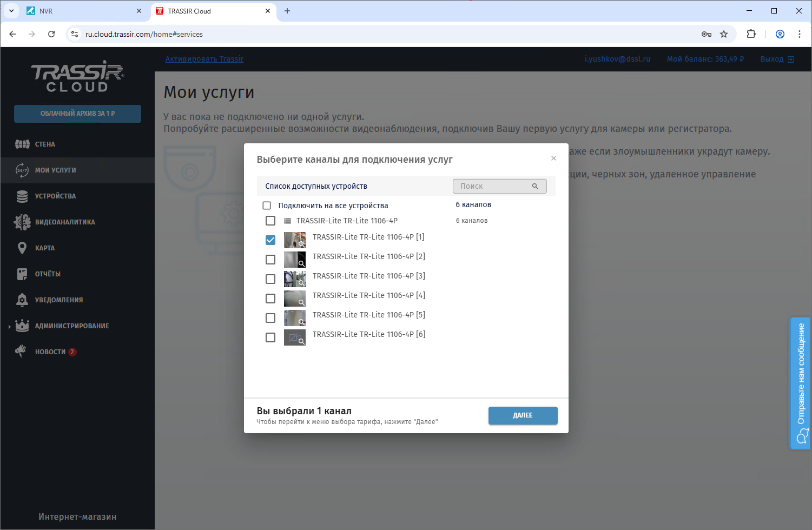The height and width of the screenshot is (530, 812).
Task: Preview thumbnail of channel [5]
Action: [295, 318]
